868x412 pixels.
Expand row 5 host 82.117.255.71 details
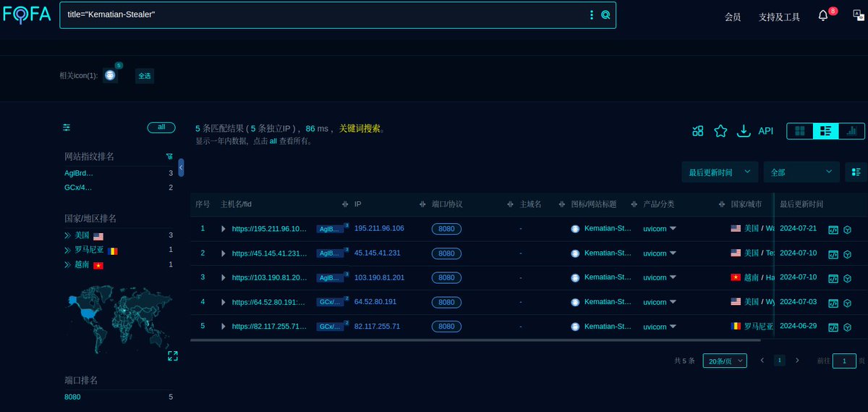point(224,327)
